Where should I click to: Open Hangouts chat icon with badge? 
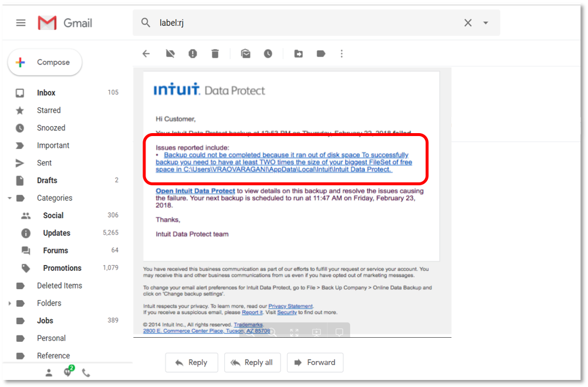68,371
